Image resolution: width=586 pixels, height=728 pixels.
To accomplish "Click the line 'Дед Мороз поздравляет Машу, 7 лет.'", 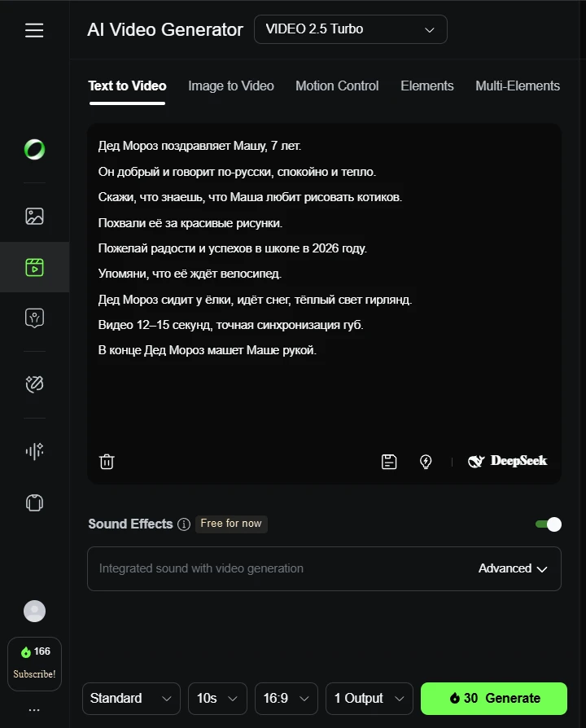I will coord(199,146).
